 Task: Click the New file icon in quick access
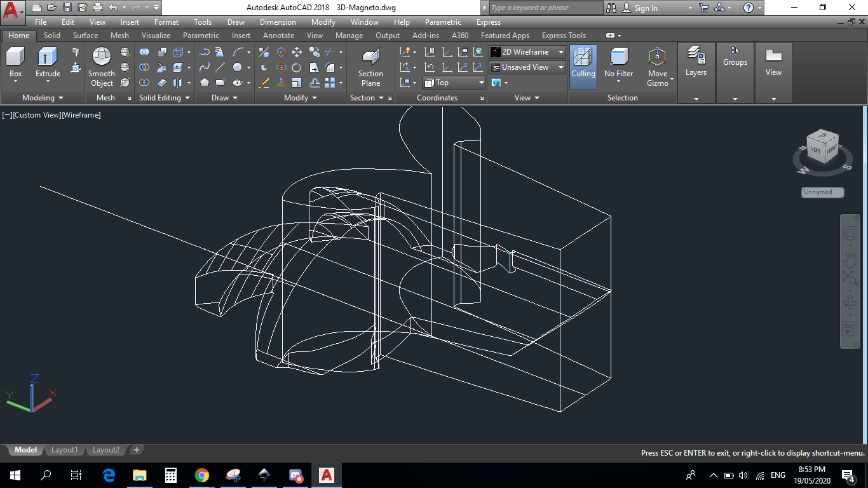(x=37, y=8)
